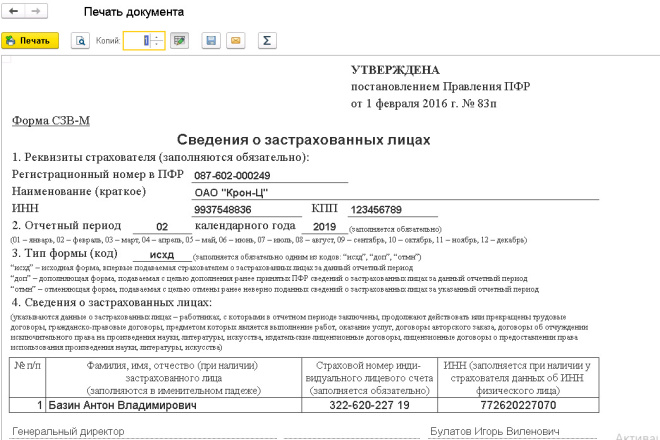Send document by email envelope icon
This screenshot has height=440, width=660.
coord(236,41)
